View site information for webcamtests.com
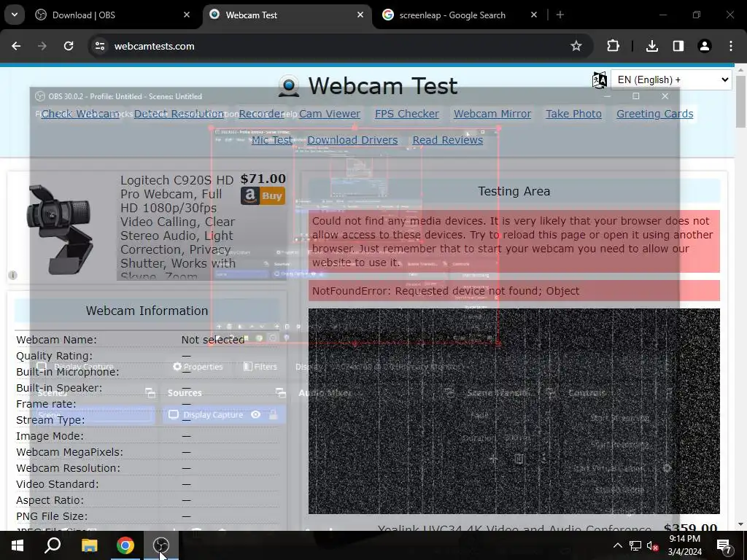 click(99, 46)
